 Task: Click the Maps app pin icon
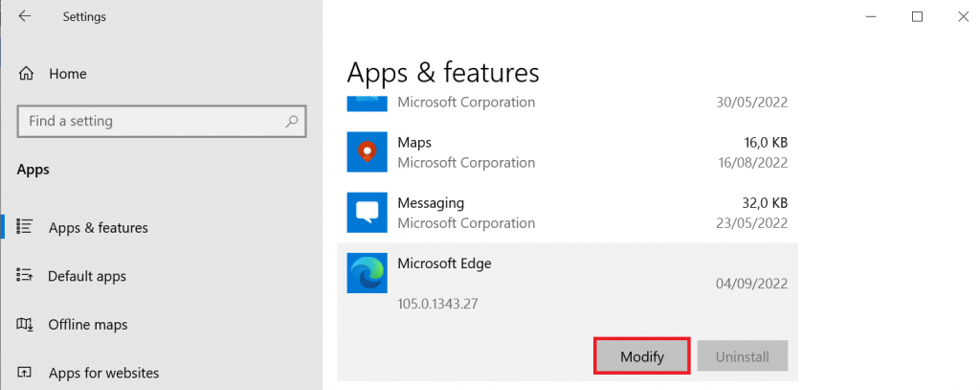click(367, 151)
